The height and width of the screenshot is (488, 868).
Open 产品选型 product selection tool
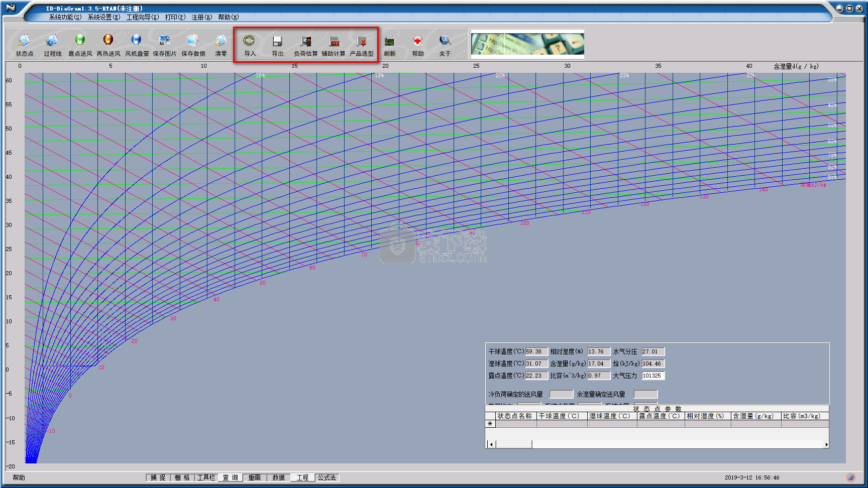click(362, 45)
